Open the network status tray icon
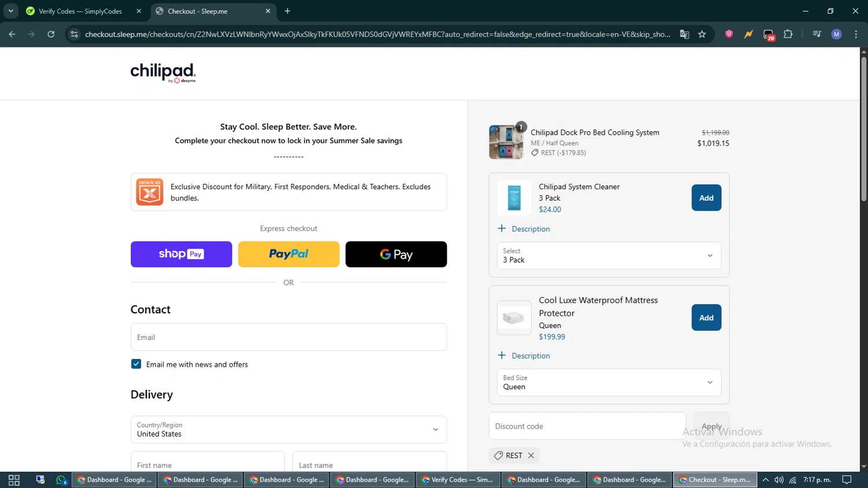Image resolution: width=868 pixels, height=488 pixels. [x=793, y=480]
